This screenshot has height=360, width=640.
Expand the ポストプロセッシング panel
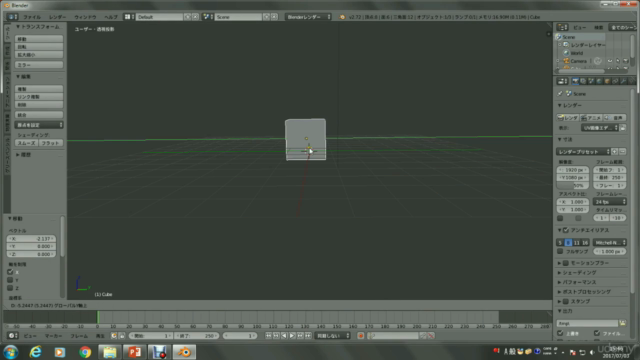(x=584, y=292)
